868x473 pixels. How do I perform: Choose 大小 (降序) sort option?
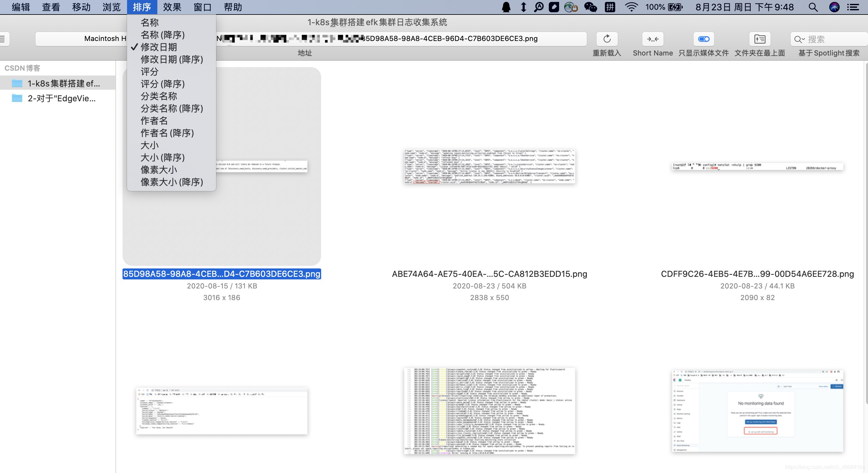click(x=172, y=157)
